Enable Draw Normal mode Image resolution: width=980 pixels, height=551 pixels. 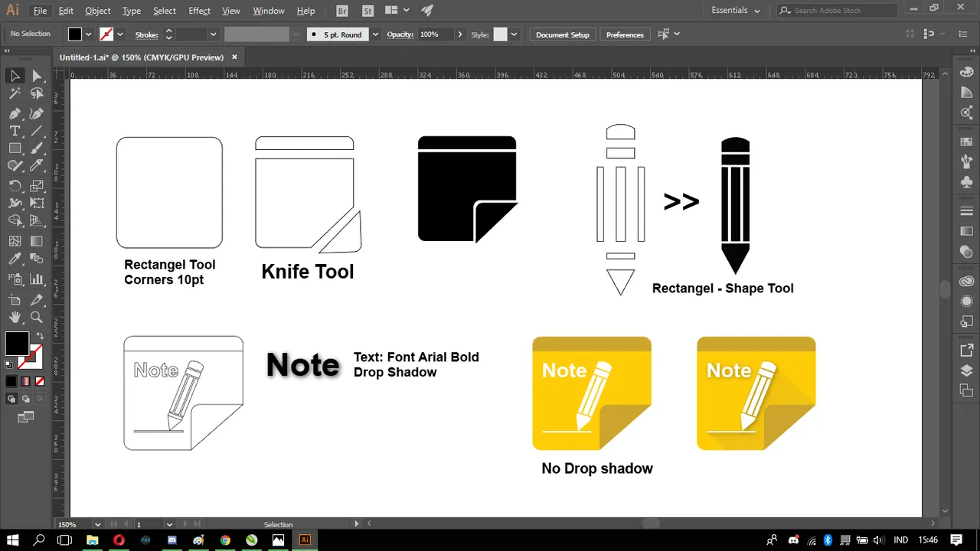click(x=11, y=399)
